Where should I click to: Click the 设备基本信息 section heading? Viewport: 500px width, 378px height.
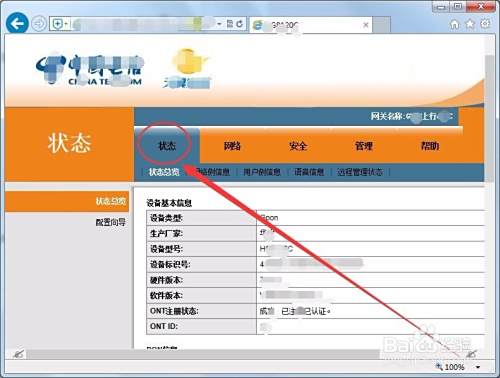coord(169,203)
